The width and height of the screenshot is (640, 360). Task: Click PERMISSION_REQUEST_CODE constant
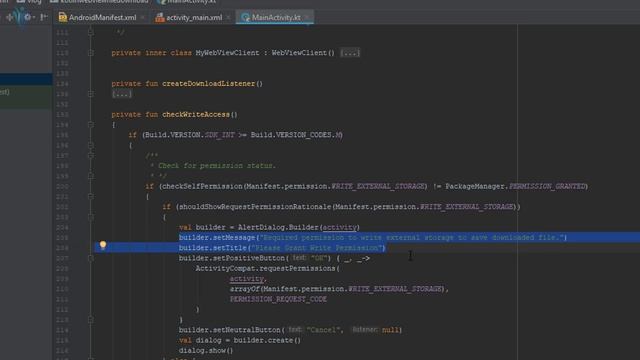[x=278, y=299]
